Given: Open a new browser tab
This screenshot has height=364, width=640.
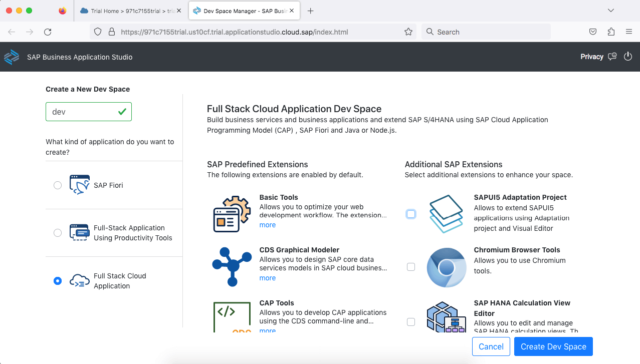Looking at the screenshot, I should click(x=311, y=11).
